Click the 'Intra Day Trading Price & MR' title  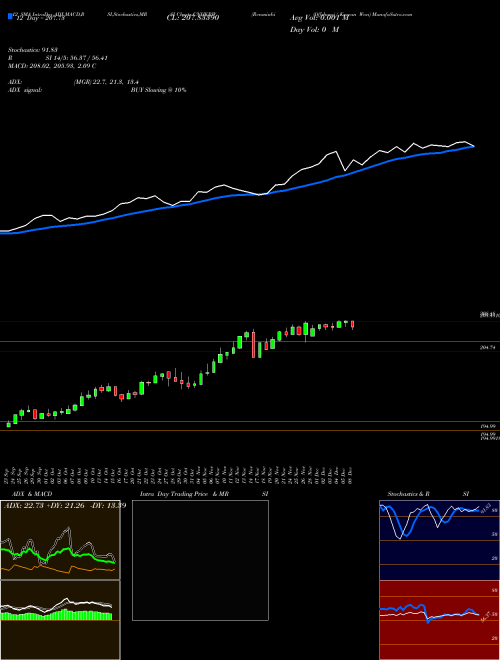184,494
